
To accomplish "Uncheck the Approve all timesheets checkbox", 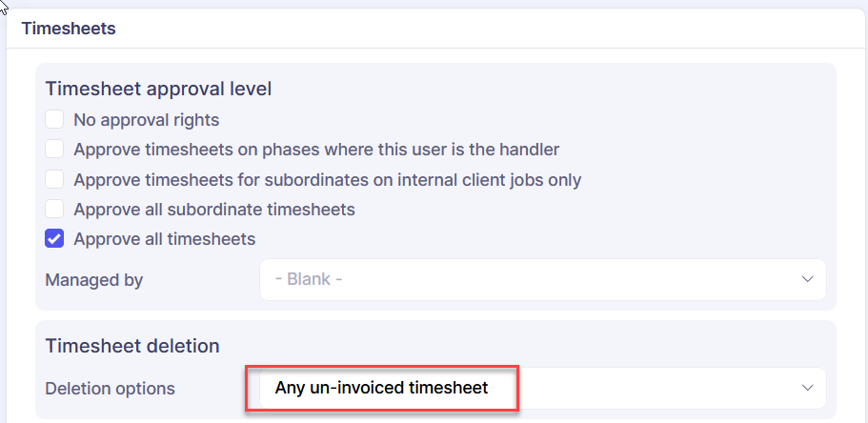I will 55,239.
